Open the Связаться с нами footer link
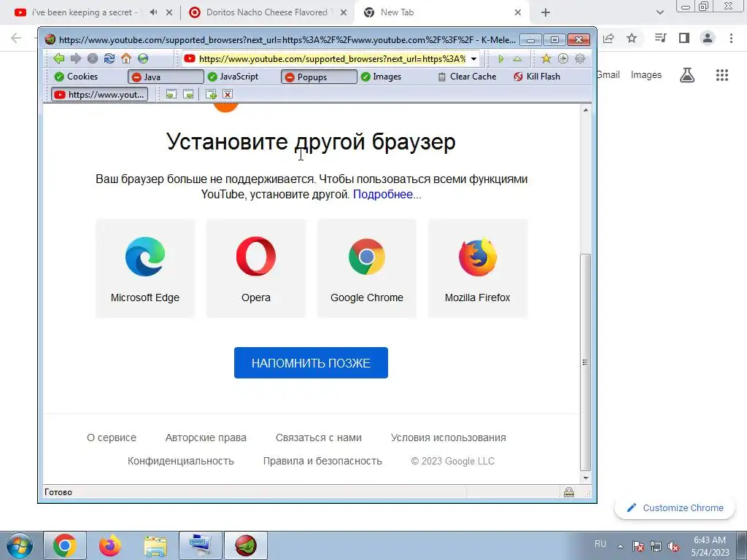Image resolution: width=747 pixels, height=560 pixels. click(x=319, y=437)
